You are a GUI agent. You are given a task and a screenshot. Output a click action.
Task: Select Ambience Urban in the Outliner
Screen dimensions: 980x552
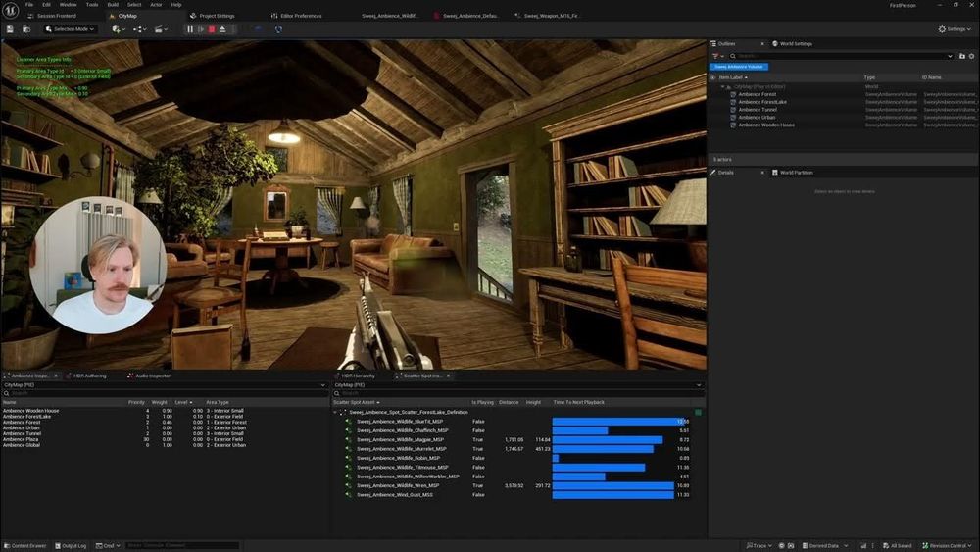[757, 117]
